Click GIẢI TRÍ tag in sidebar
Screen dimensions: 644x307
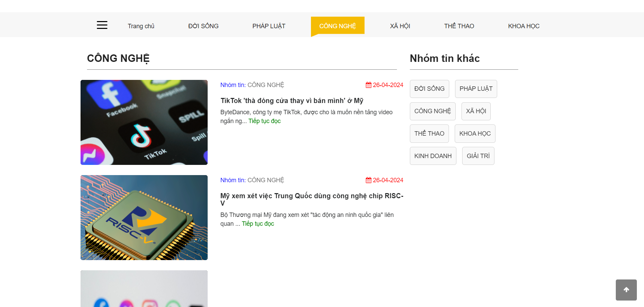pyautogui.click(x=478, y=156)
